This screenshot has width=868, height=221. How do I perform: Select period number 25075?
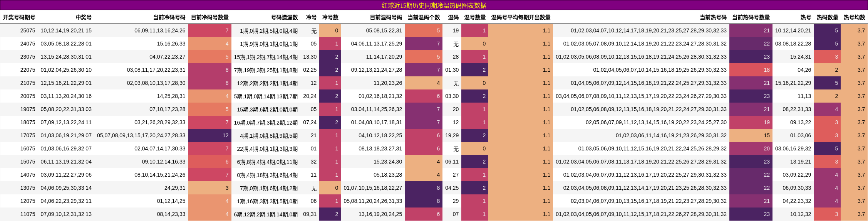coord(28,30)
